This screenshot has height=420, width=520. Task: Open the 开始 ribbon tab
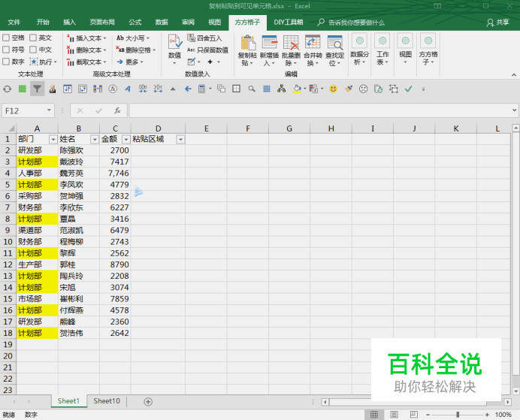[x=43, y=23]
